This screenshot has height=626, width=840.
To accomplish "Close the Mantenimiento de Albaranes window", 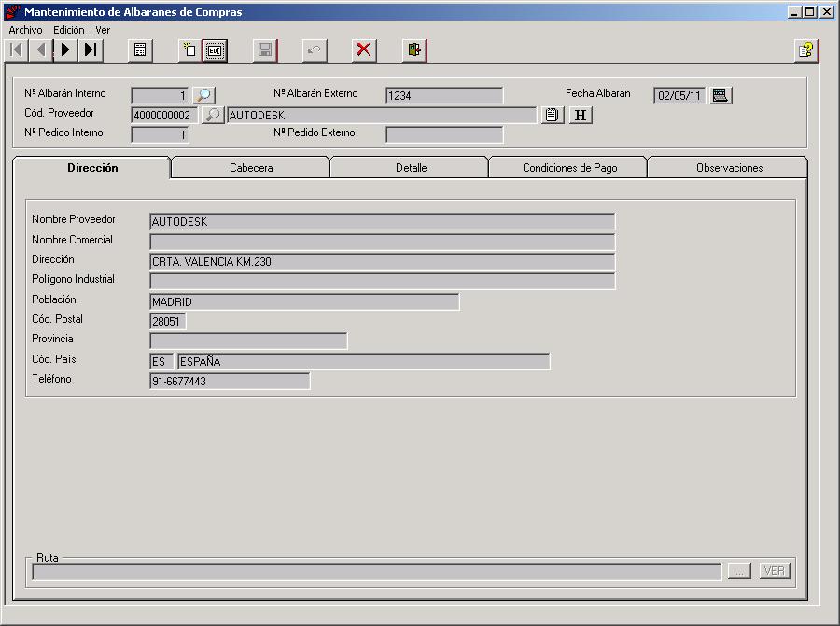I will tap(827, 12).
